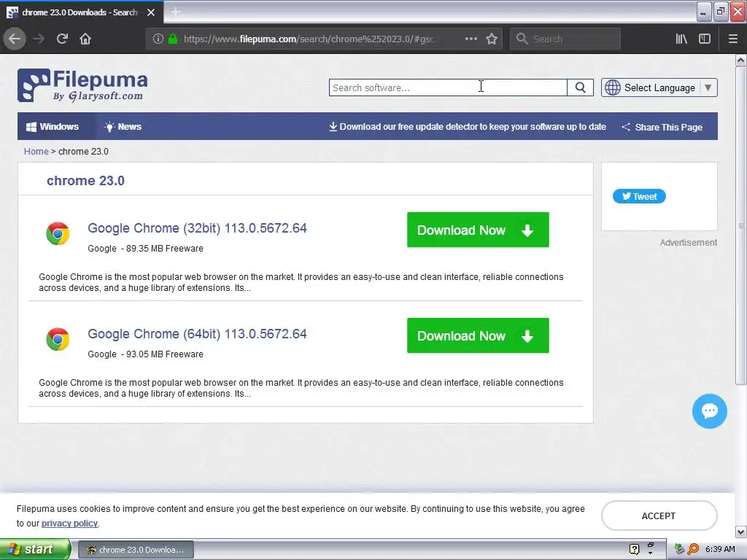Open page actions three-dot menu
Image resolution: width=747 pixels, height=560 pixels.
(x=471, y=39)
